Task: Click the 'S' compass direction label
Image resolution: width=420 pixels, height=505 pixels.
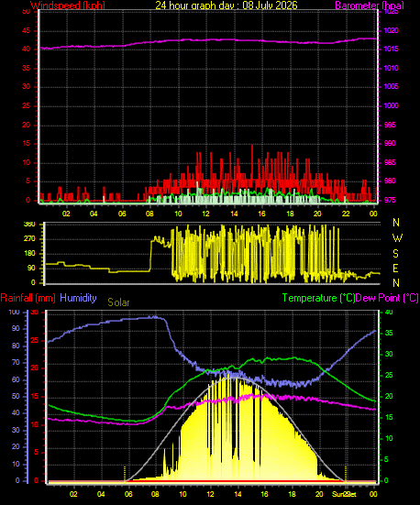Action: pos(396,254)
